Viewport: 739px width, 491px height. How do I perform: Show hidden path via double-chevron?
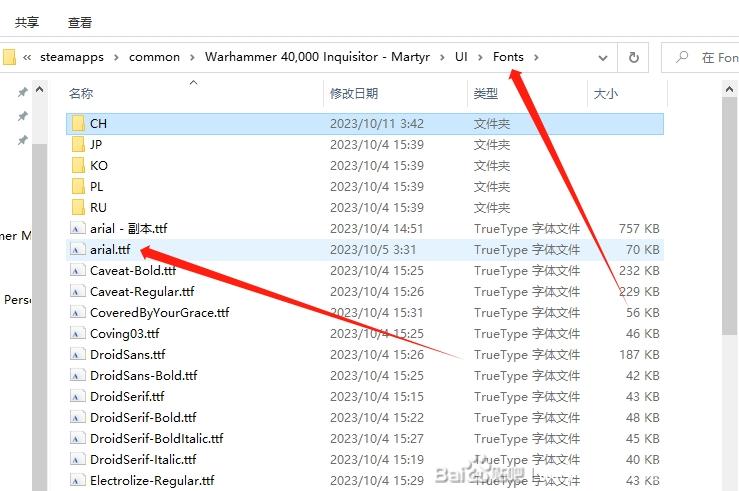point(27,57)
